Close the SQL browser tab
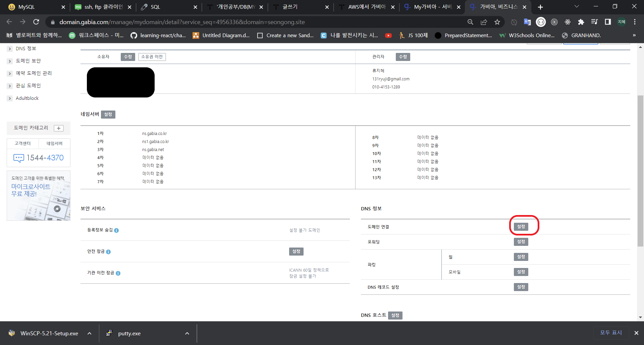 pyautogui.click(x=195, y=7)
